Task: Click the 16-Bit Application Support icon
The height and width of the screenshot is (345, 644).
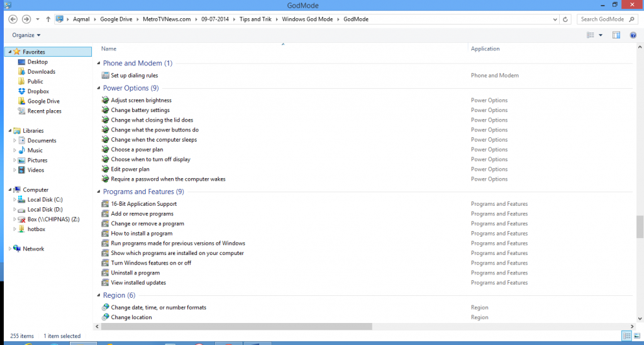Action: tap(106, 204)
